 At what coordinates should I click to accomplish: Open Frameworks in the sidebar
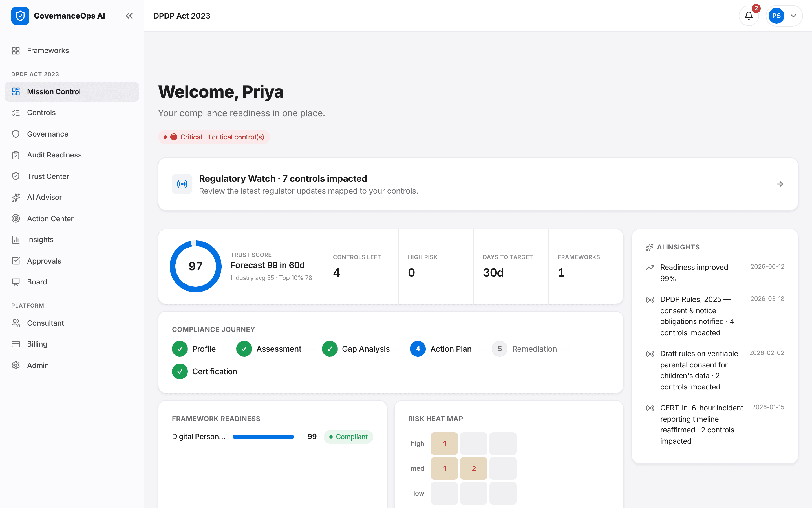72,51
